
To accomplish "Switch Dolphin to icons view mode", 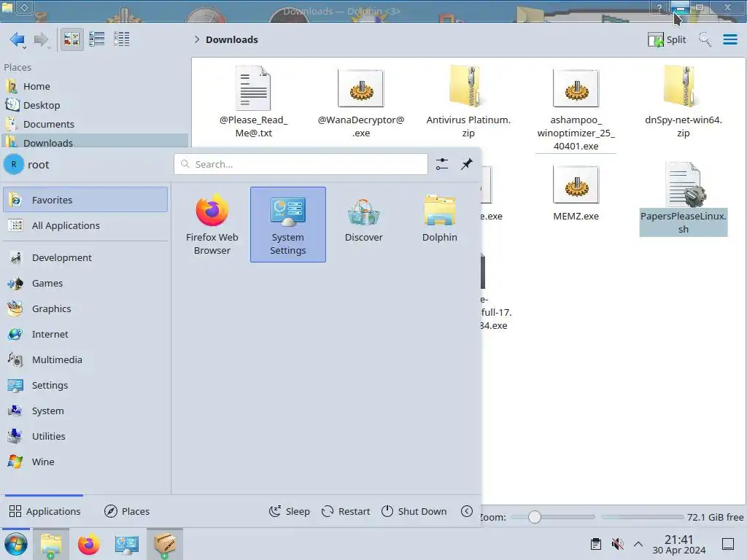I will coord(71,39).
